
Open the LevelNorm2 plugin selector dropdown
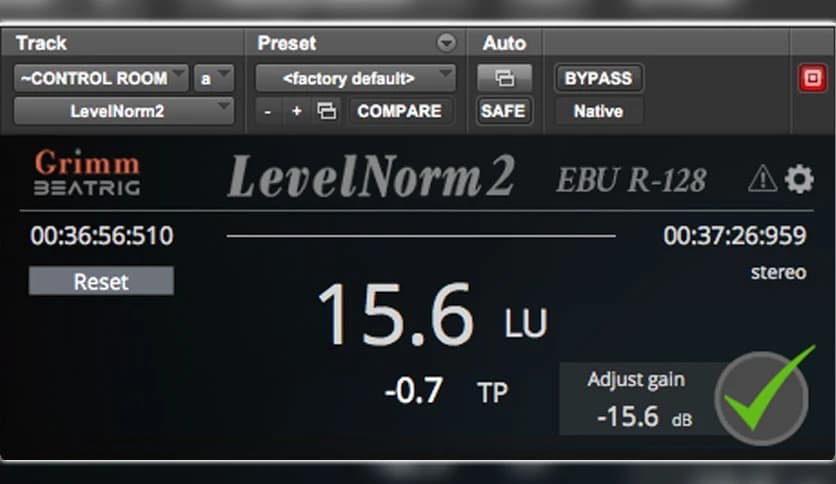point(124,111)
